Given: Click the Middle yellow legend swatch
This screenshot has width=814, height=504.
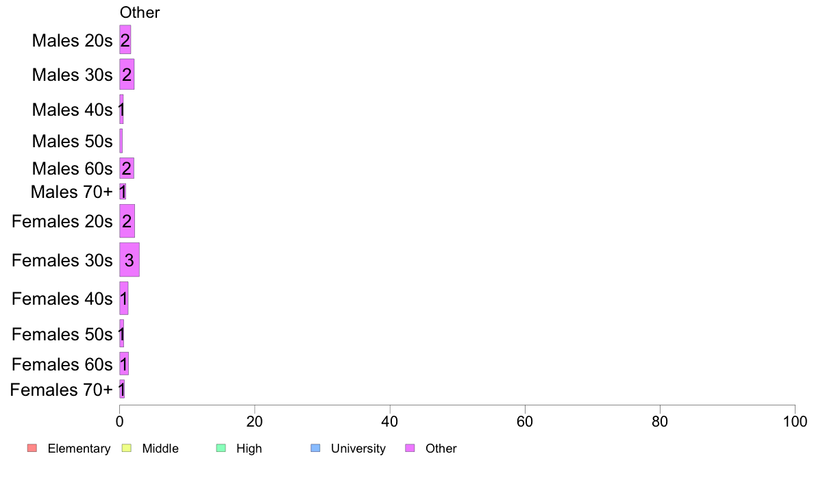Looking at the screenshot, I should (126, 448).
